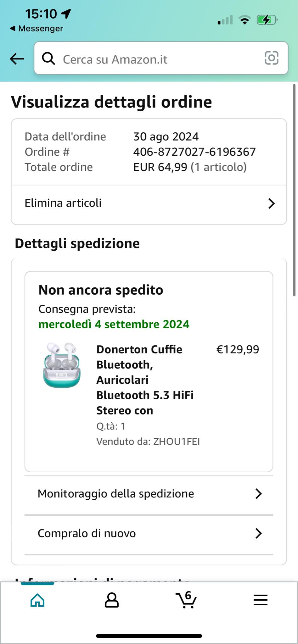
Task: Open the camera scan lens icon
Action: (271, 58)
